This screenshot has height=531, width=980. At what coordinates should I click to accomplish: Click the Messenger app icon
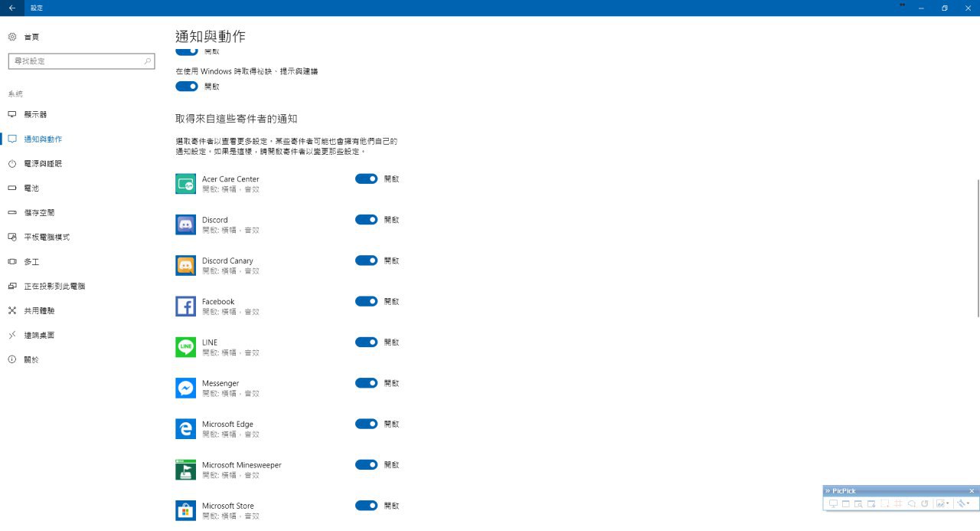[x=185, y=388]
